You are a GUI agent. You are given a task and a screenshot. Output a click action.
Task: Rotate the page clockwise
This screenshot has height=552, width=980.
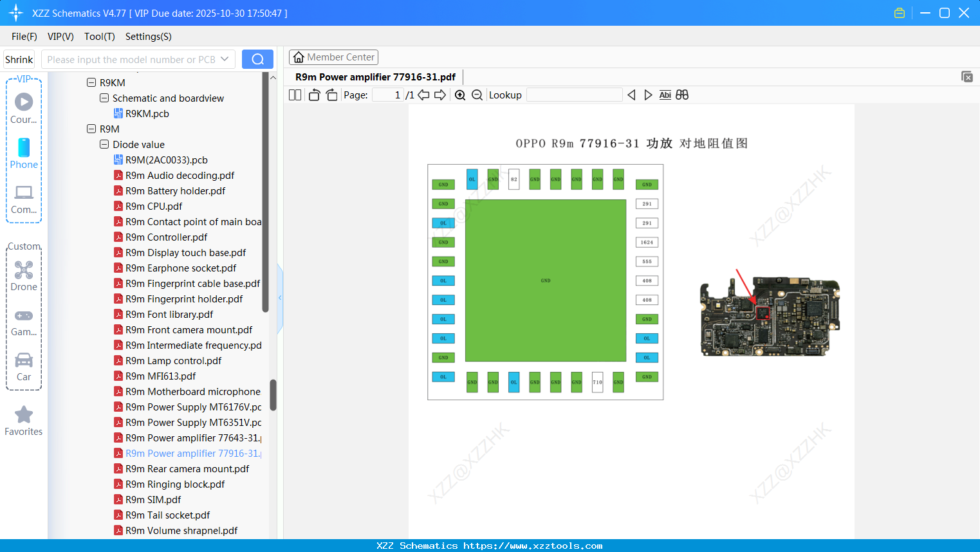pyautogui.click(x=331, y=95)
